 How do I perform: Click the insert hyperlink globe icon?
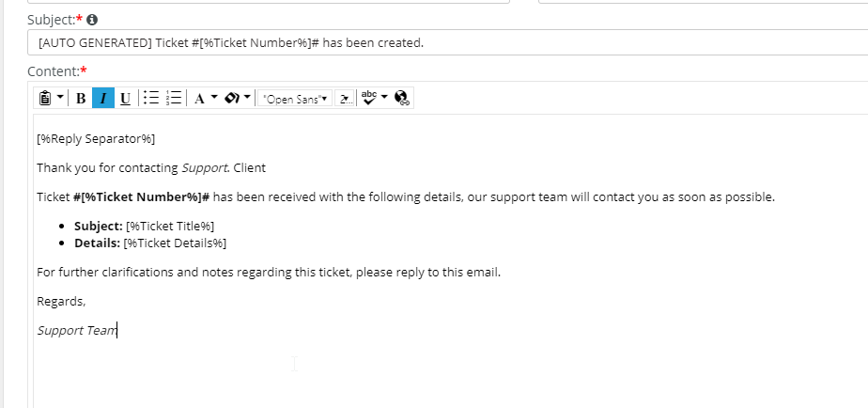pyautogui.click(x=402, y=98)
